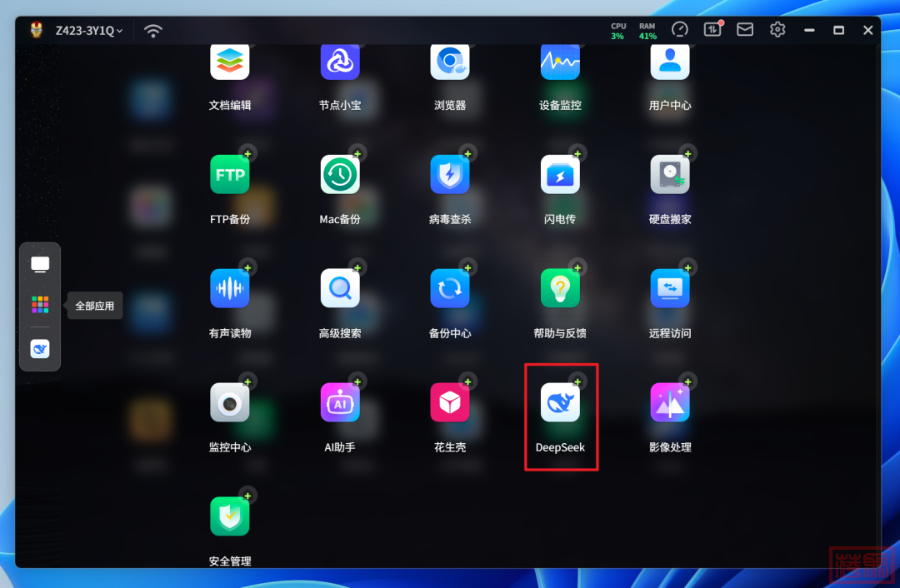Click the plus badge on Mac备份
The height and width of the screenshot is (588, 900).
pos(357,154)
